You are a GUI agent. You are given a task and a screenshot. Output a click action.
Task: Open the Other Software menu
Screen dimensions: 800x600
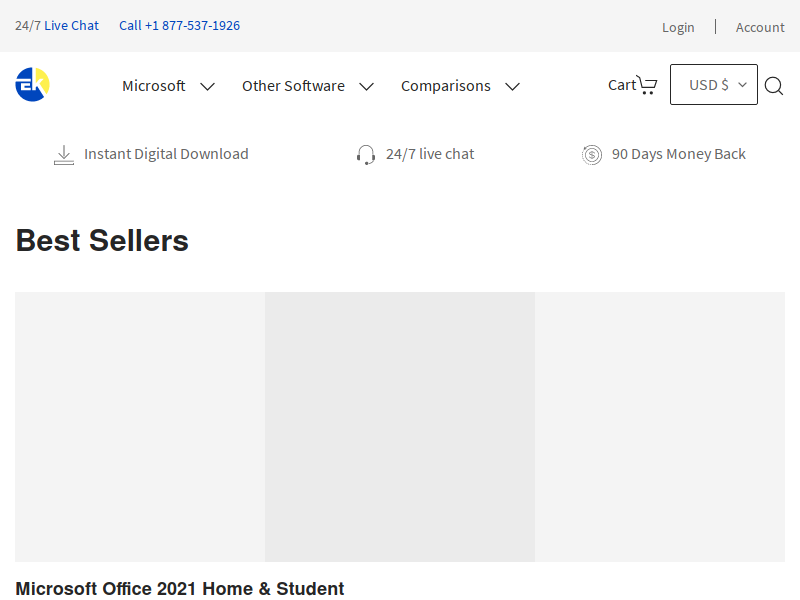(293, 86)
